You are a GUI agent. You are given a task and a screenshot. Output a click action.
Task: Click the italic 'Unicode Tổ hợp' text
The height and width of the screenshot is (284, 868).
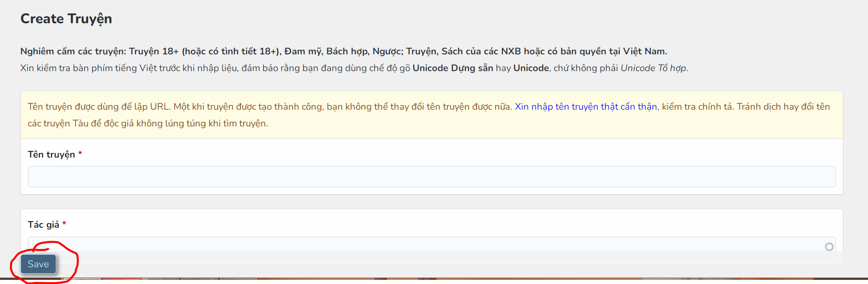click(x=653, y=68)
